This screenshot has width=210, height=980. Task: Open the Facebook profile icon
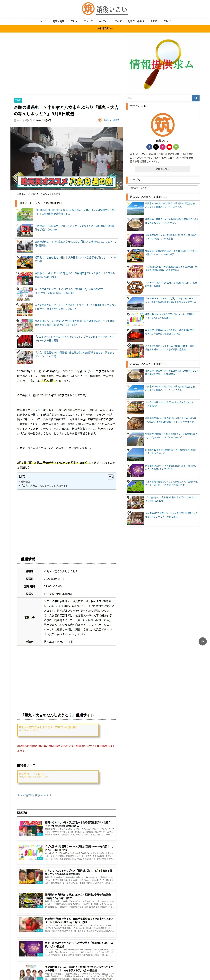click(x=149, y=147)
